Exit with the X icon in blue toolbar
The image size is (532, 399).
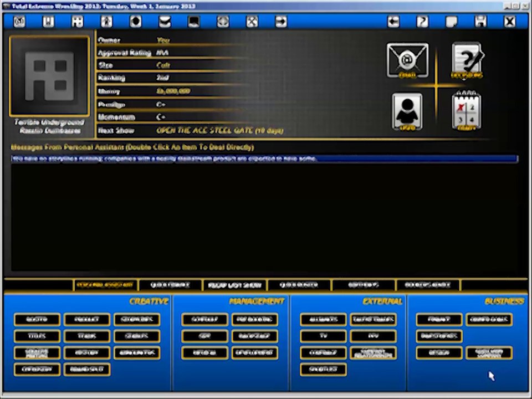point(510,22)
